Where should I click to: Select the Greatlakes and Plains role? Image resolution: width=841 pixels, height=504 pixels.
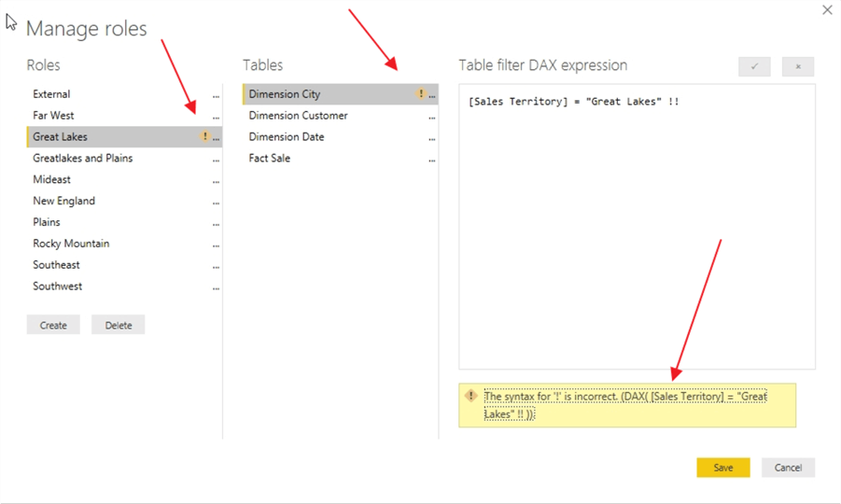click(x=83, y=159)
